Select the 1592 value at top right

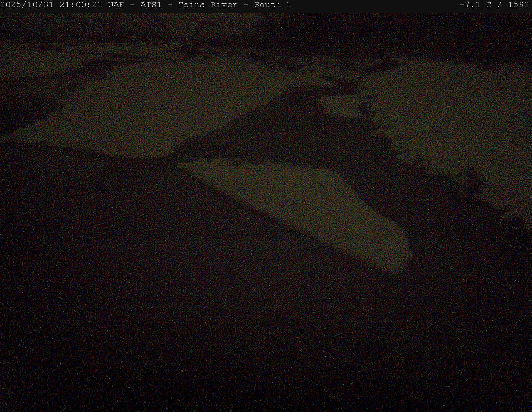point(518,5)
